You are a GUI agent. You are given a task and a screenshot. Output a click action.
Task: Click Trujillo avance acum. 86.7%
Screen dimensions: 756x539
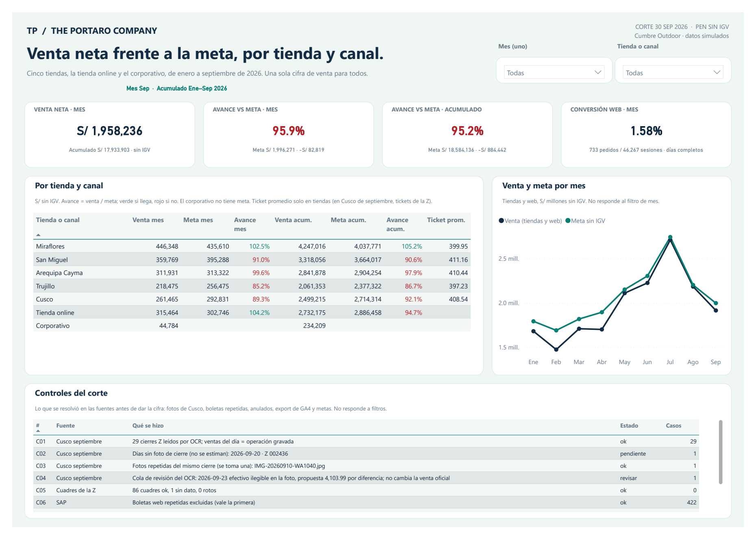[413, 286]
